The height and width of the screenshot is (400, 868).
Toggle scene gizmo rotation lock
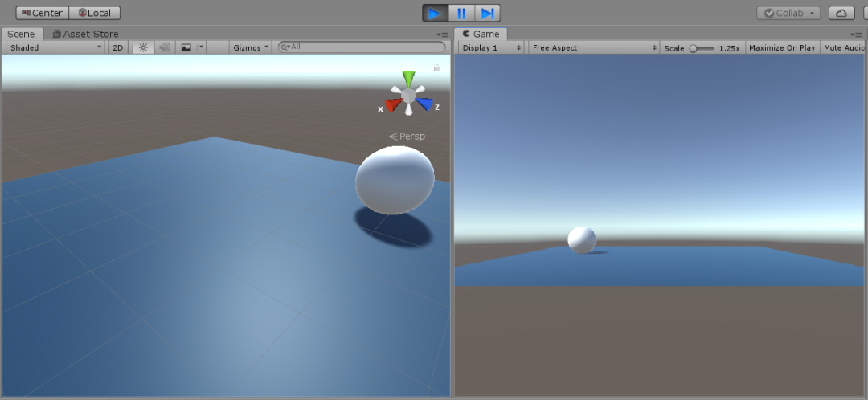[436, 67]
